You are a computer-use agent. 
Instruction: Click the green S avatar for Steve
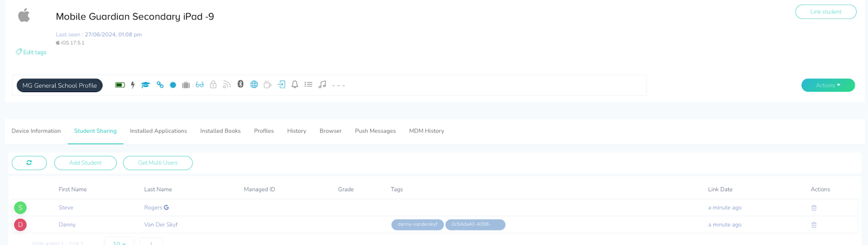[20, 207]
